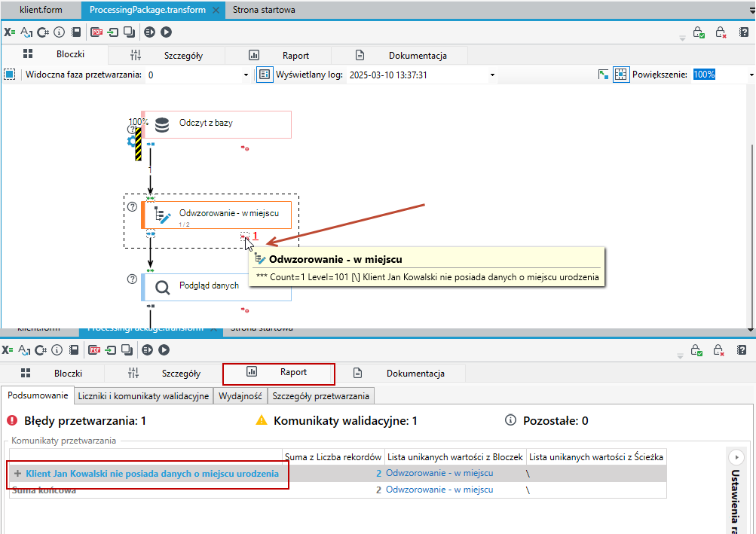Toggle the grid fit-to-view icon near Powiększenie

(621, 75)
